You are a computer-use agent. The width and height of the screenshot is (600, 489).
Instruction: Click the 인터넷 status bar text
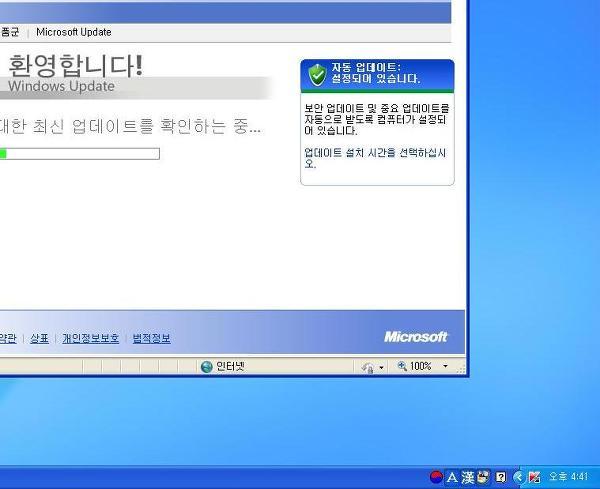tap(230, 366)
